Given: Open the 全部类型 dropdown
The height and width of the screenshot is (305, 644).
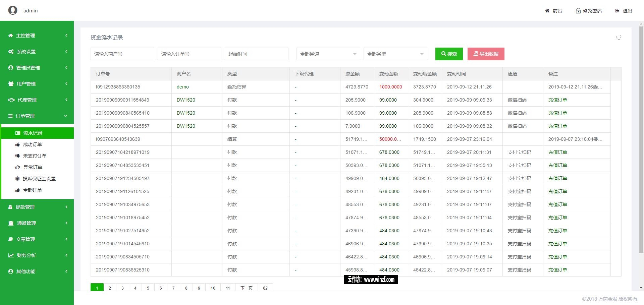Looking at the screenshot, I should [x=395, y=54].
